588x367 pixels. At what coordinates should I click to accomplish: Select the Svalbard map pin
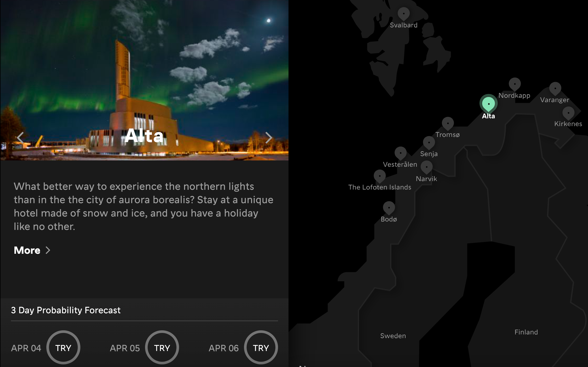[x=404, y=14]
